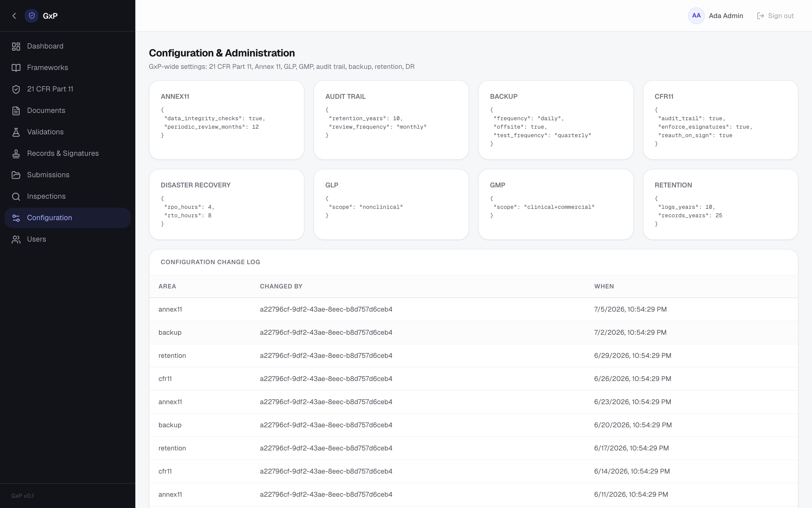Select the BACKUP settings card

pos(556,120)
